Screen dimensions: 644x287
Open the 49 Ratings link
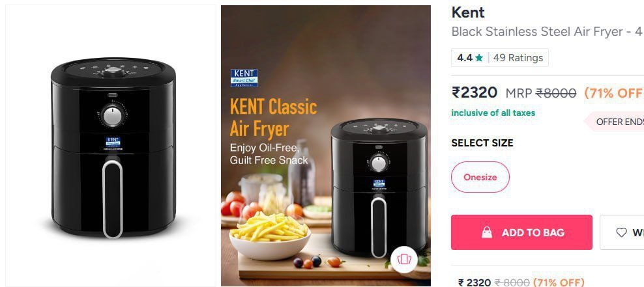[518, 58]
